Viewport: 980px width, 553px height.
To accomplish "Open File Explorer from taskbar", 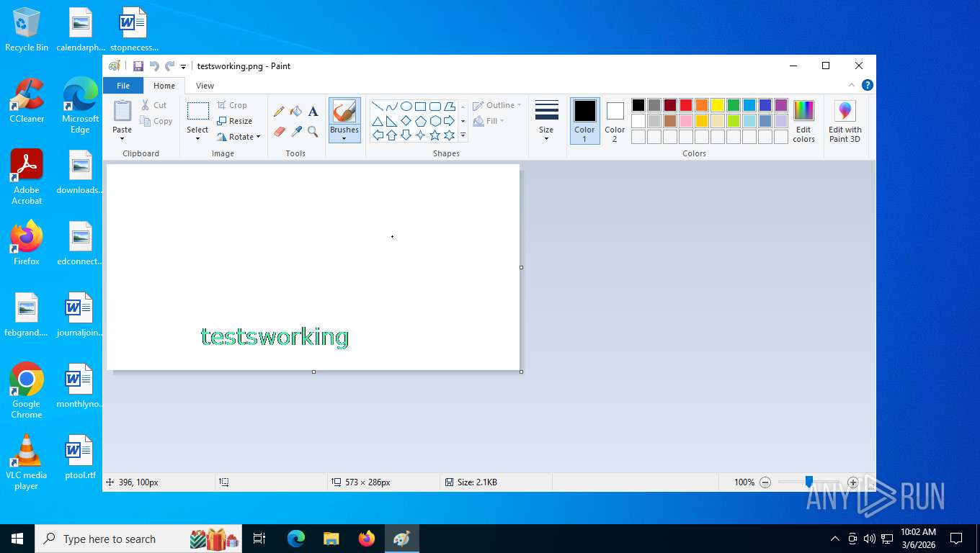I will [331, 539].
